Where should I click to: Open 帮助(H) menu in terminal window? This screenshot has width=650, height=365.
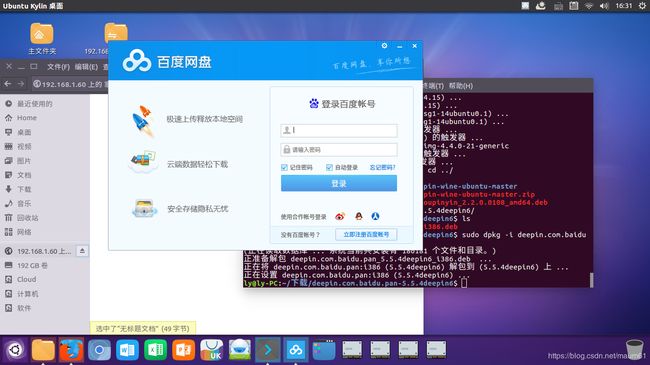(x=461, y=86)
